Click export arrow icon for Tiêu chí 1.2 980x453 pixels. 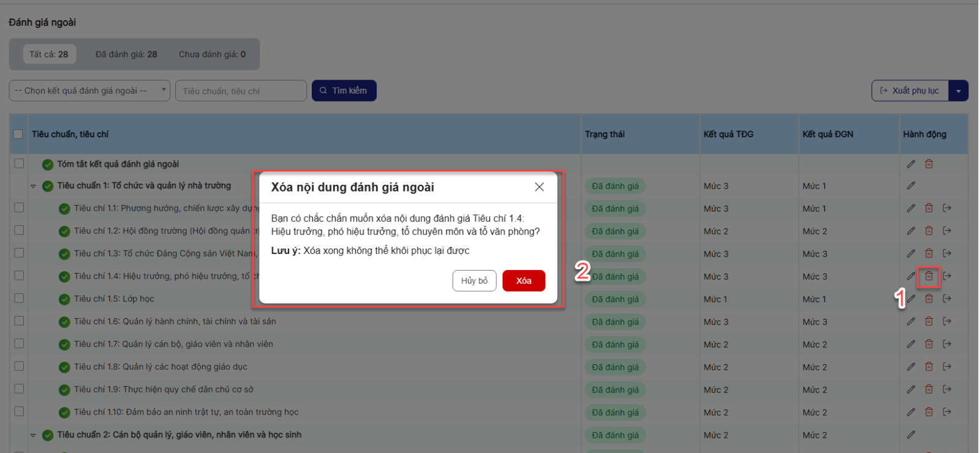(x=947, y=231)
